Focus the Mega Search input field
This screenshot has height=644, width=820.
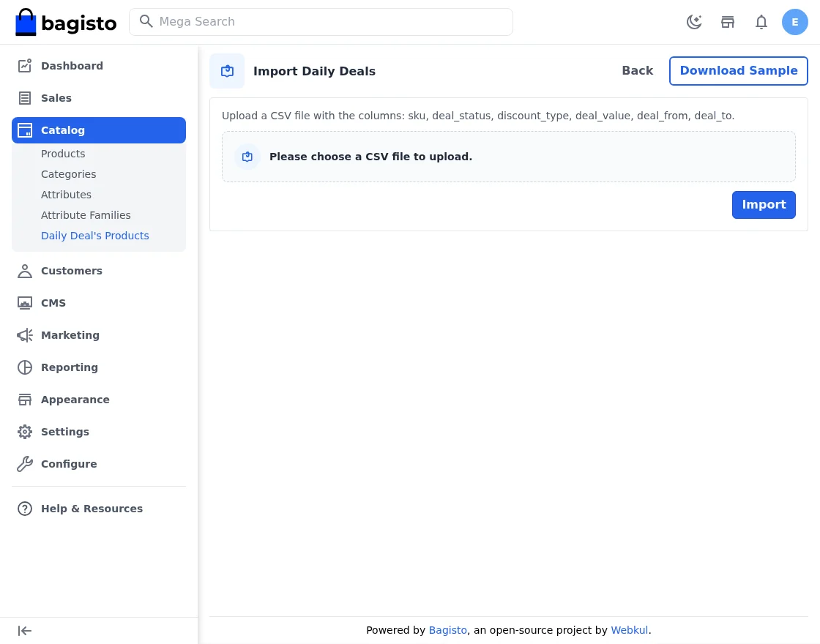[321, 22]
